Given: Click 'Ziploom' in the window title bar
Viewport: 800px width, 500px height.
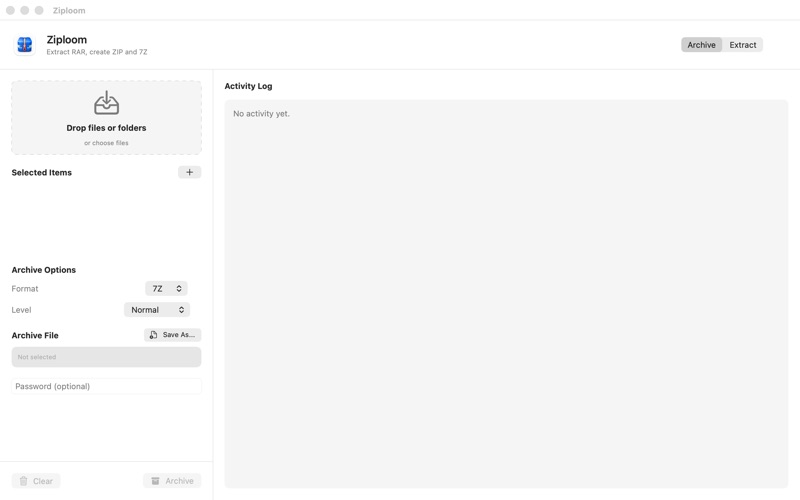Looking at the screenshot, I should point(69,11).
